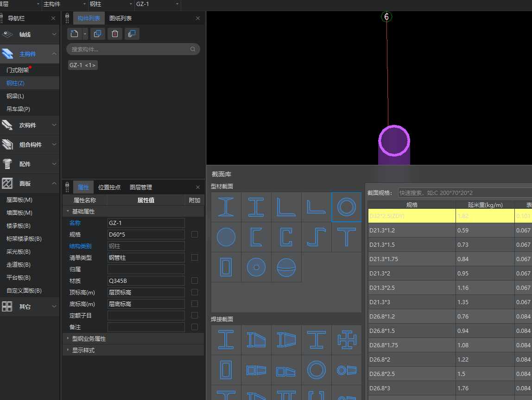Open the 位置控点 tab
The width and height of the screenshot is (532, 400).
point(109,187)
